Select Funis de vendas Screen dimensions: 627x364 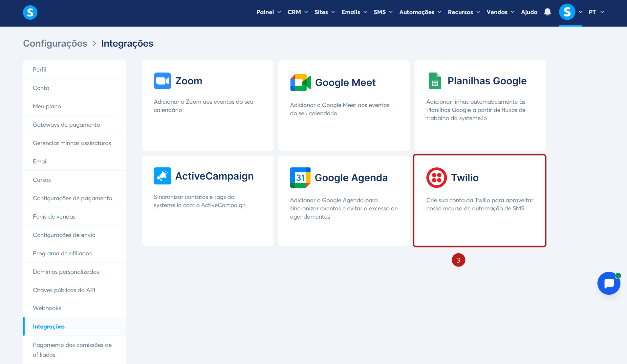click(74, 217)
